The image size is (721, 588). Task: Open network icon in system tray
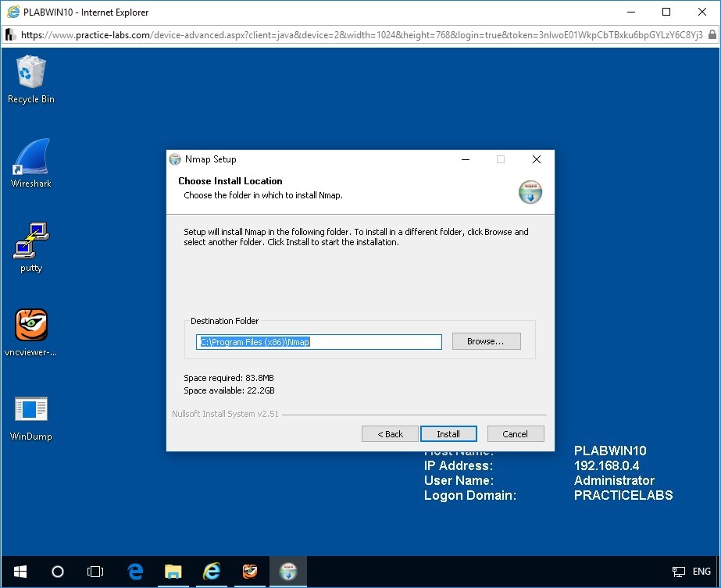pyautogui.click(x=678, y=572)
